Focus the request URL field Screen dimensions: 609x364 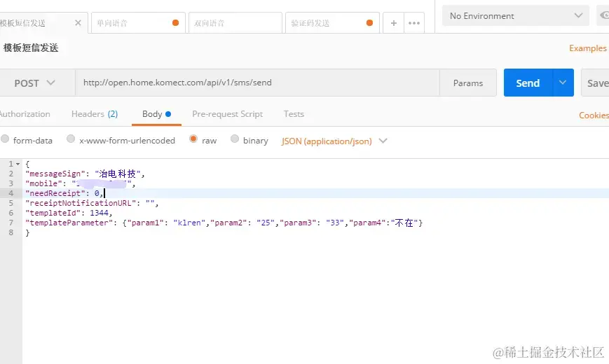point(257,83)
